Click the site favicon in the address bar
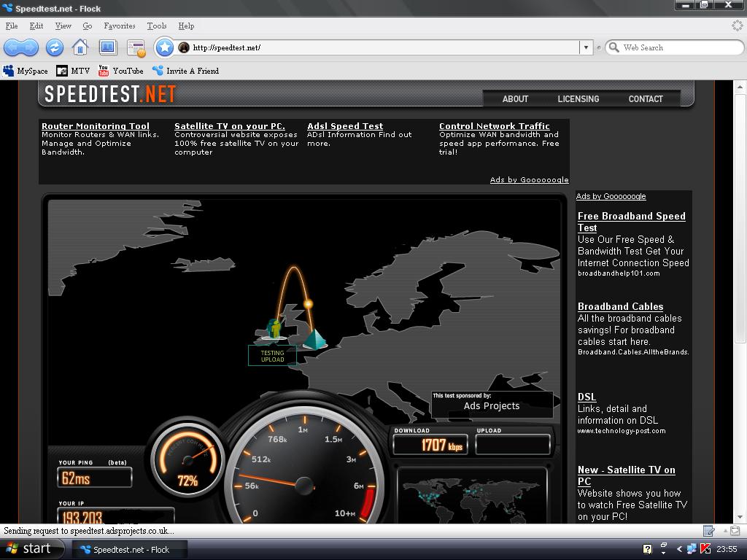747x560 pixels. pos(183,47)
